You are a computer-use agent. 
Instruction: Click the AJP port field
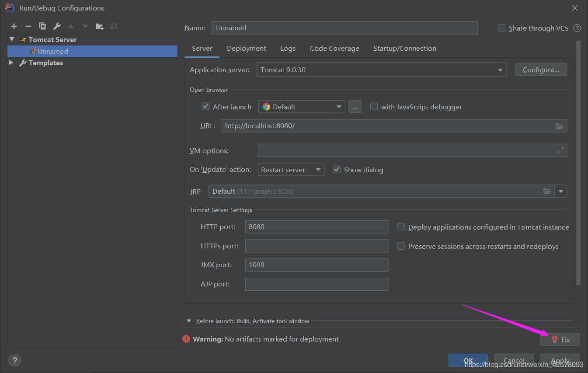[x=317, y=284]
